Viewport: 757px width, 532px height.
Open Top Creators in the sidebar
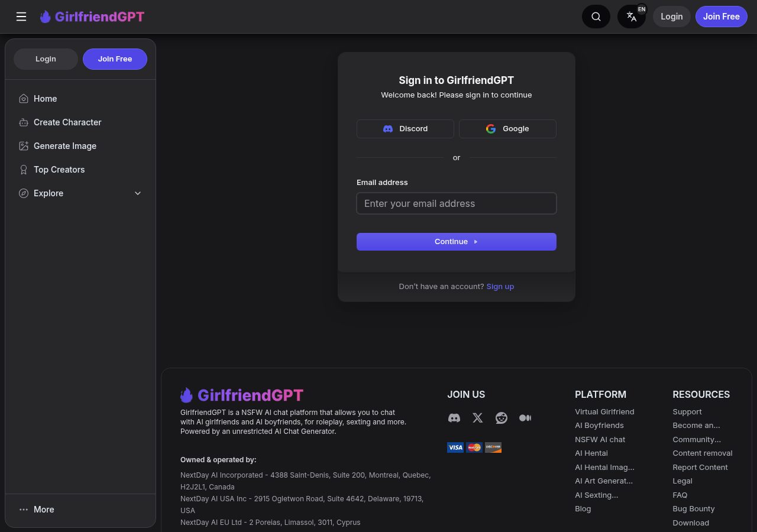pyautogui.click(x=80, y=170)
